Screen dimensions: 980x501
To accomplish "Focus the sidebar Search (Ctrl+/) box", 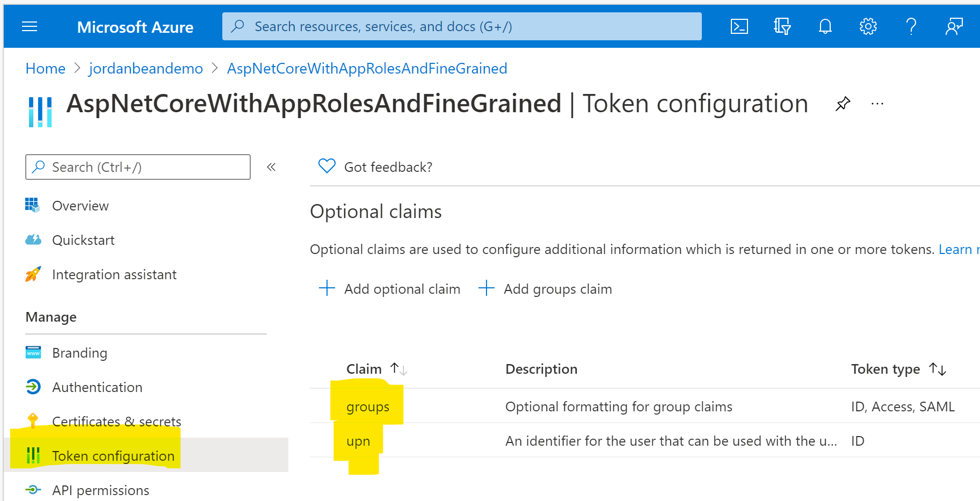I will pyautogui.click(x=138, y=167).
